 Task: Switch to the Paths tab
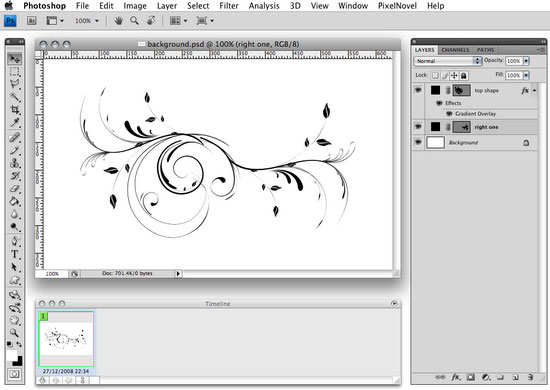pos(485,50)
